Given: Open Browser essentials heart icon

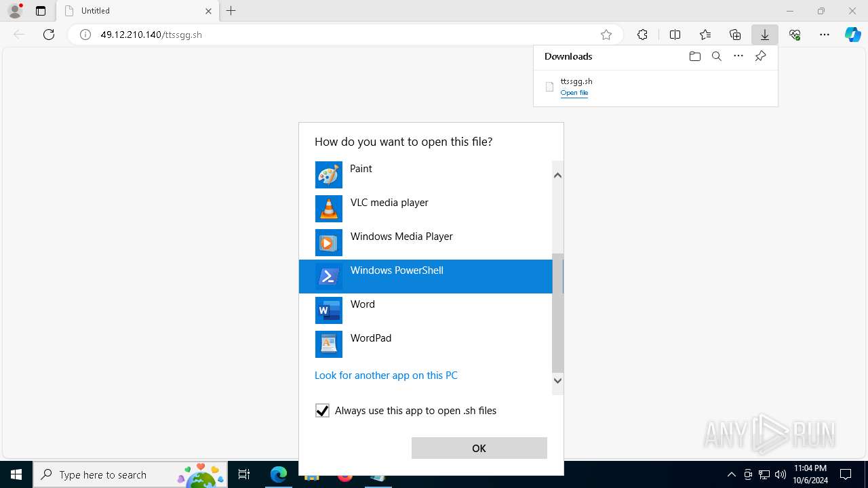Looking at the screenshot, I should 795,35.
